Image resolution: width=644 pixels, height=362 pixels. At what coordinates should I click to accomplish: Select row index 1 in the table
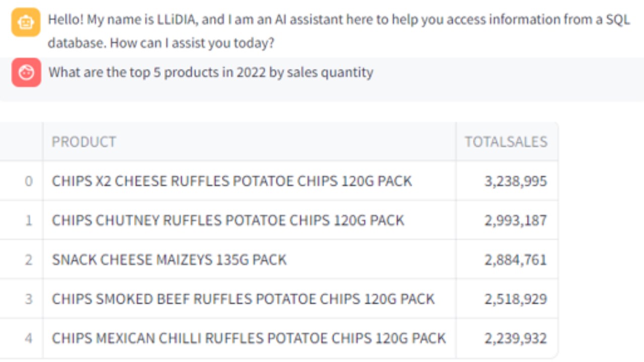tap(29, 220)
